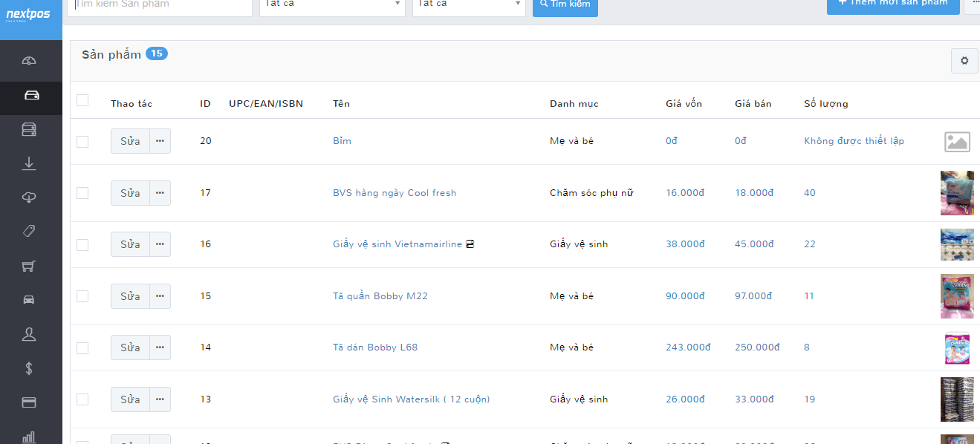Click Sửa for product Bỉm
This screenshot has width=980, height=444.
click(x=130, y=141)
